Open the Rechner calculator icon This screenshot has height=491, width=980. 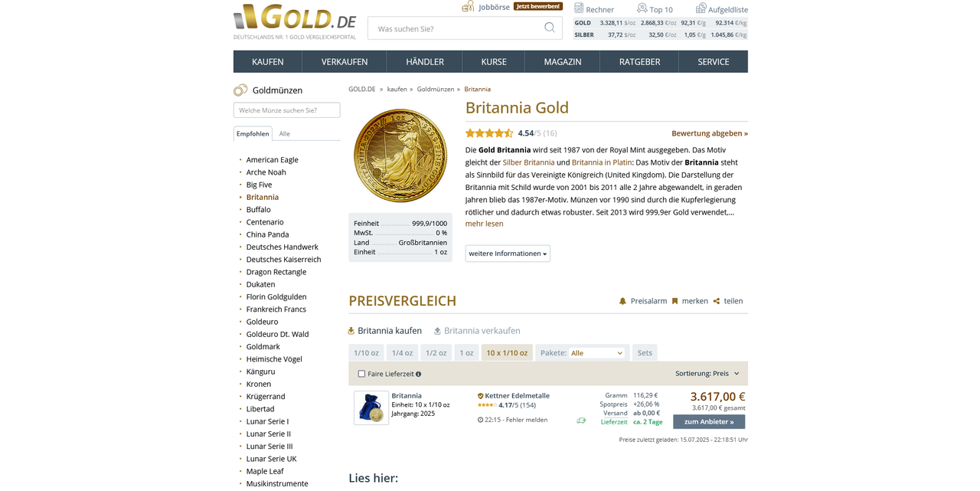(579, 8)
